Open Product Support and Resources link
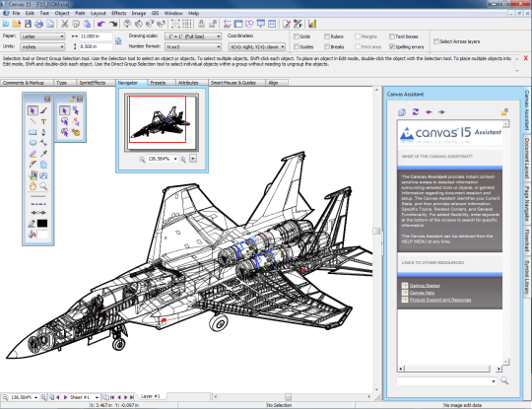Screen dimensions: 532x409 pos(440,300)
